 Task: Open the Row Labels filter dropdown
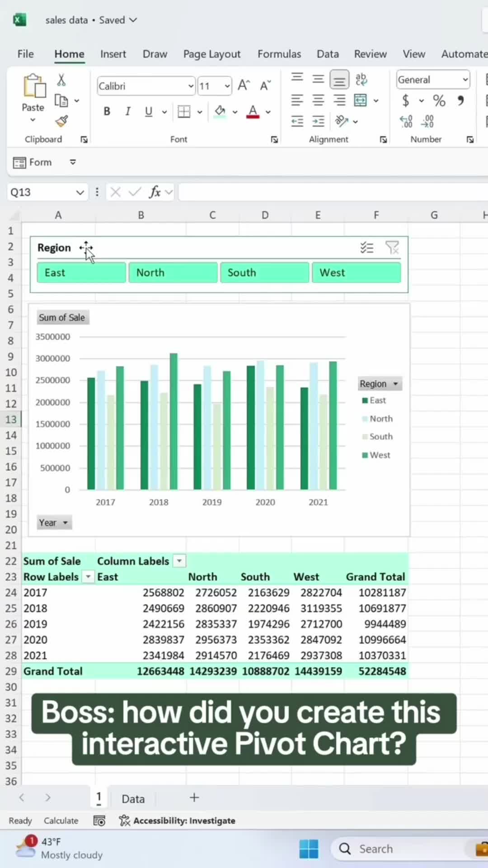[x=89, y=577]
